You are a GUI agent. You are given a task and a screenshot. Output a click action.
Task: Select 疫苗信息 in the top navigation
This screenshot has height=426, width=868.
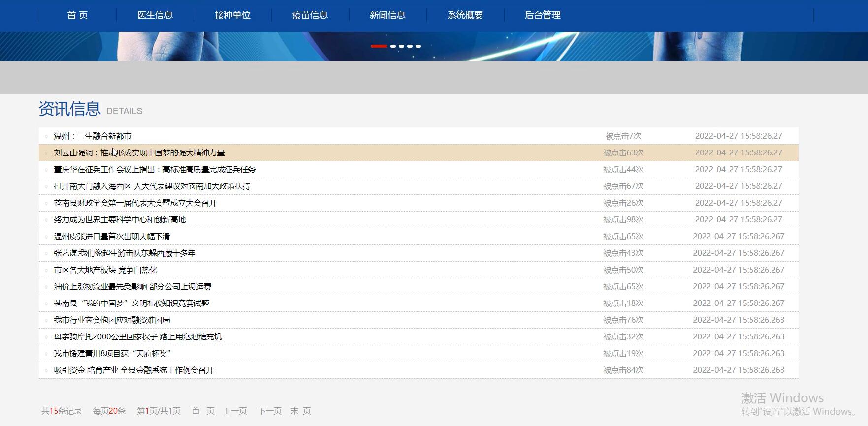(x=310, y=15)
